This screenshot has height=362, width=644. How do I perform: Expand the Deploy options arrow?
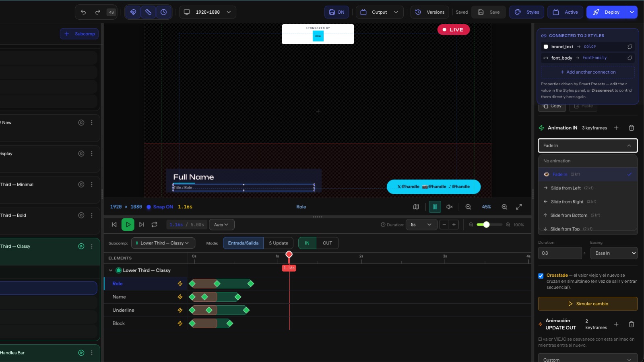click(x=632, y=12)
